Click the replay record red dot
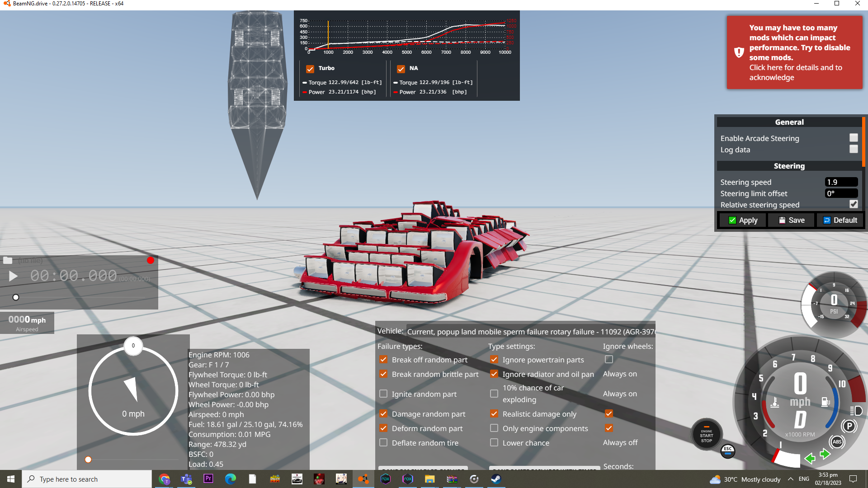This screenshot has width=868, height=488. click(x=151, y=260)
